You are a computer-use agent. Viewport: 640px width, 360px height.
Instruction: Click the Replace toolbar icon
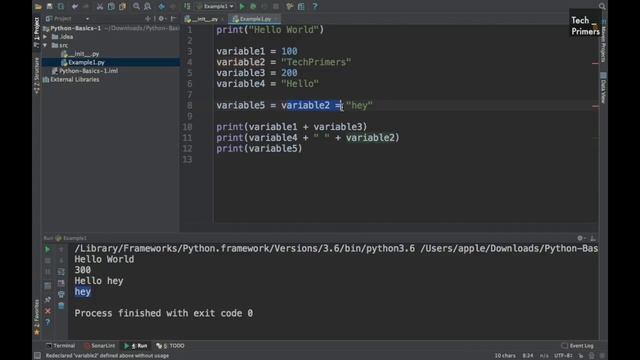148,7
